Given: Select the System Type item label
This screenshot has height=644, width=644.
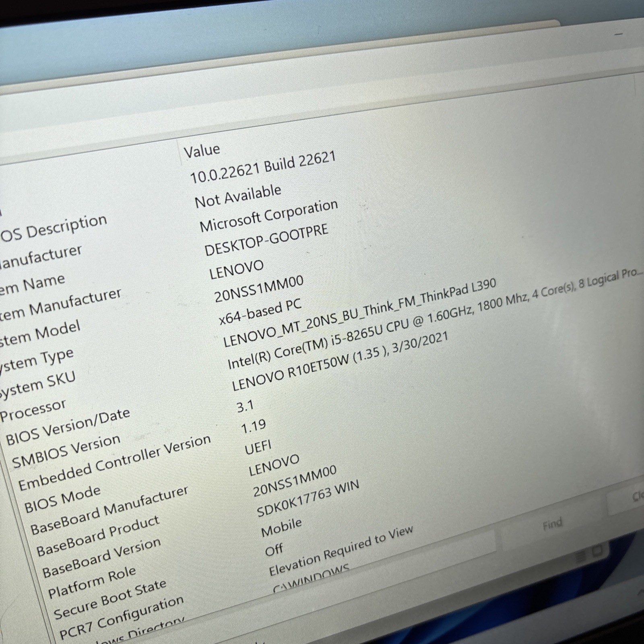Looking at the screenshot, I should [x=36, y=360].
